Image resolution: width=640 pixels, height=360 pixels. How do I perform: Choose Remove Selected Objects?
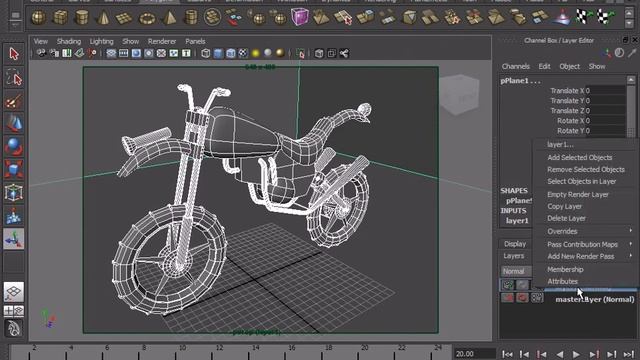coord(586,169)
